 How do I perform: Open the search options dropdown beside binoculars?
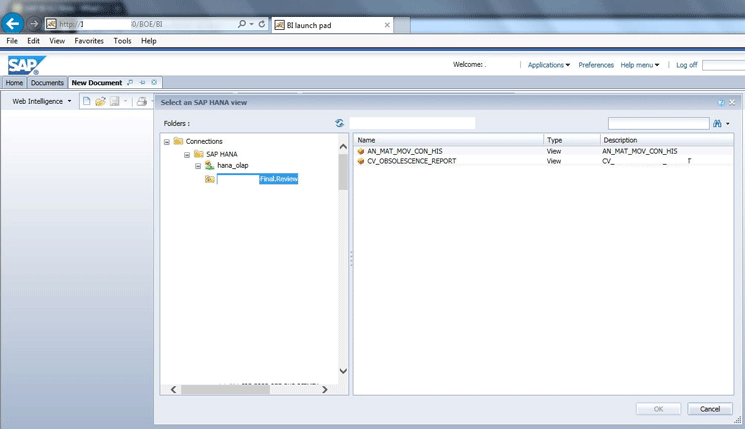coord(728,124)
